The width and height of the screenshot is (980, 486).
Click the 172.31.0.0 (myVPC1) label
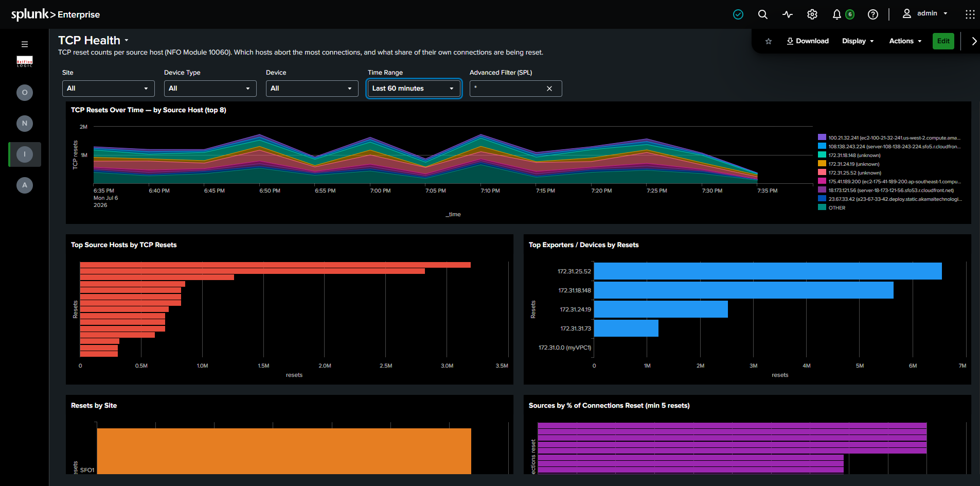[x=565, y=348]
